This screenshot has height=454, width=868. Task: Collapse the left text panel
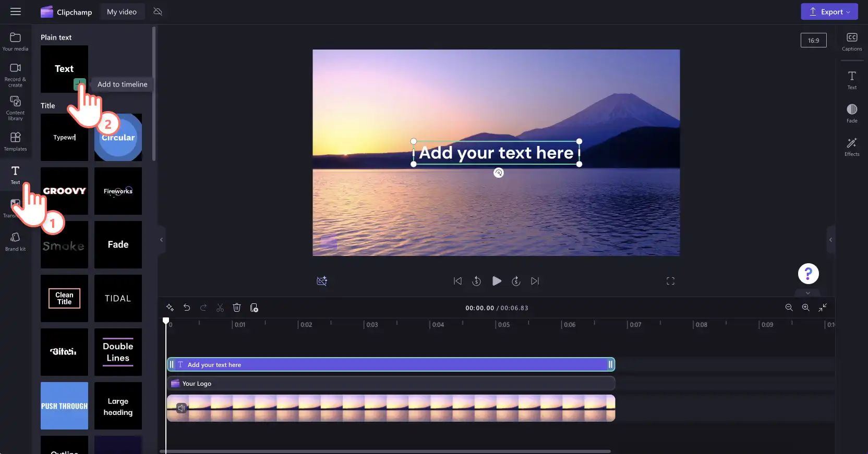[x=161, y=240]
